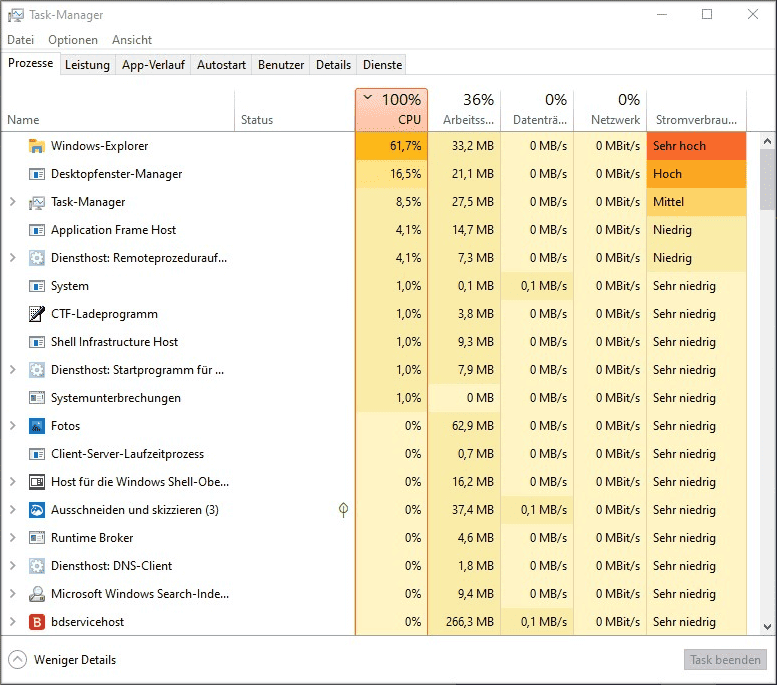Expand the Task-Manager process group
777x685 pixels.
[x=13, y=202]
